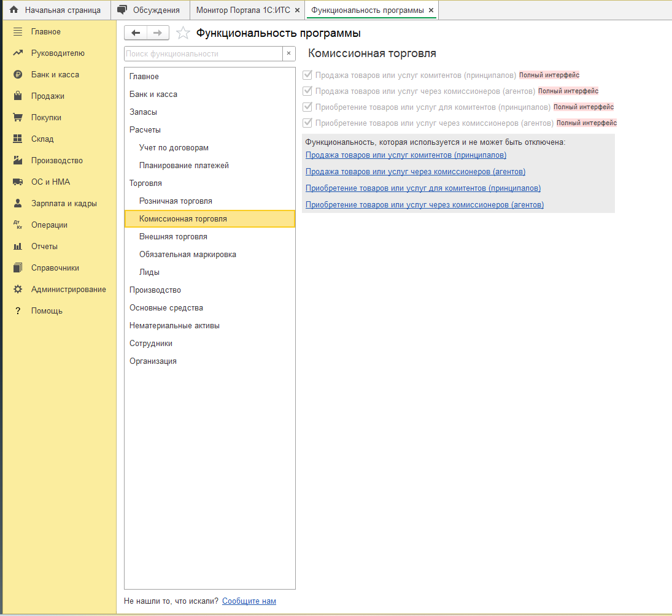
Task: Select Обязательная маркировка list item
Action: tap(209, 255)
